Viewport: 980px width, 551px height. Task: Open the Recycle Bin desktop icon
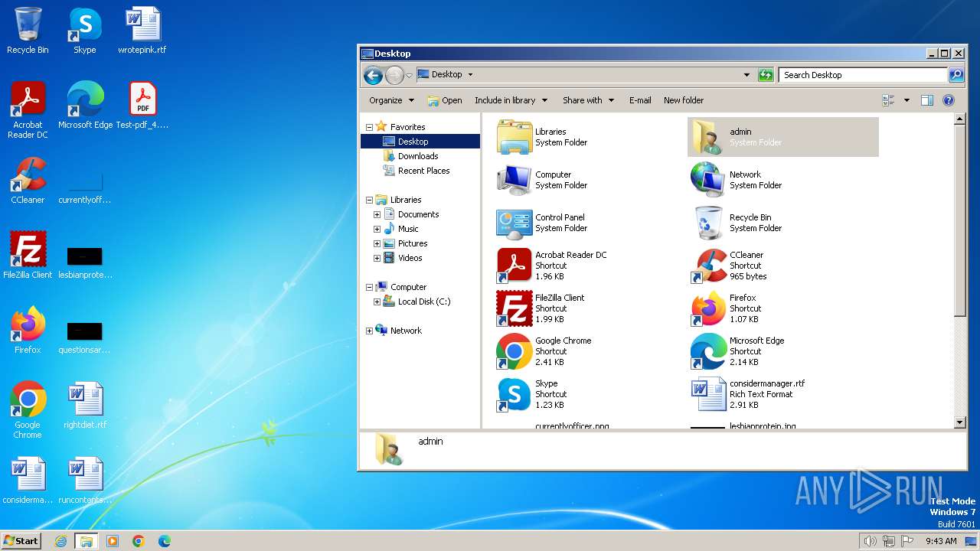[x=28, y=31]
